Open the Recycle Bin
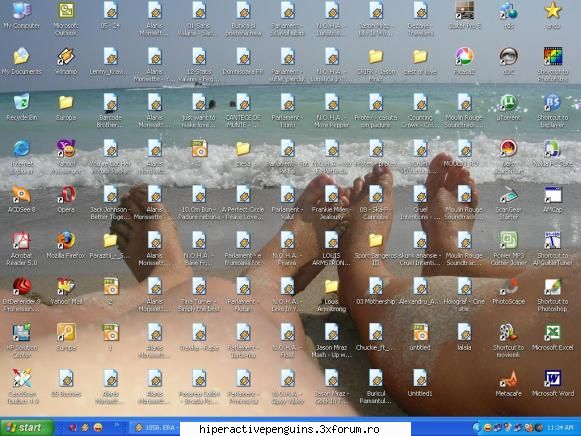 22,107
